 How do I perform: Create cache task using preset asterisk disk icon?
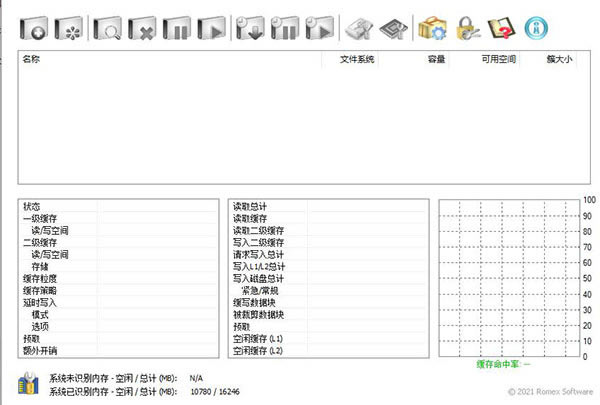[x=68, y=28]
